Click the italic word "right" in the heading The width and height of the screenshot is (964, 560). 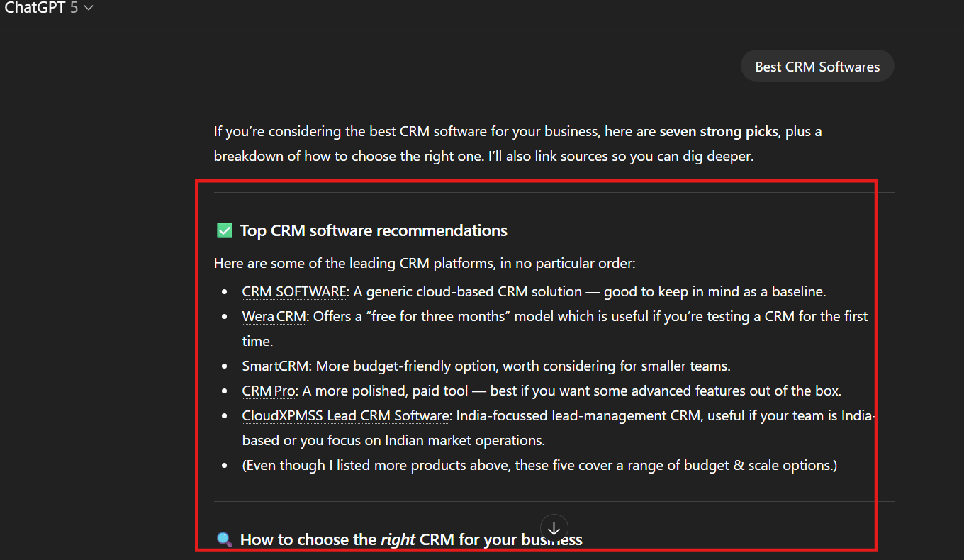(398, 539)
